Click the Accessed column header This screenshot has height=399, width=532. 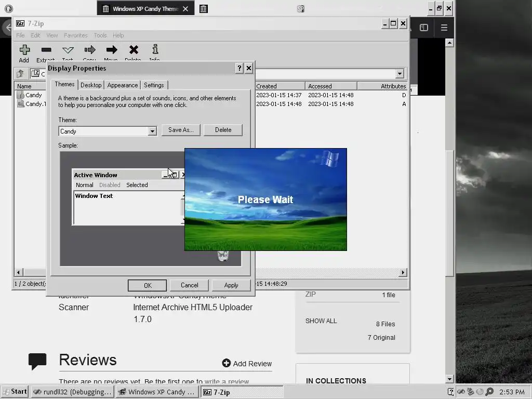(331, 86)
